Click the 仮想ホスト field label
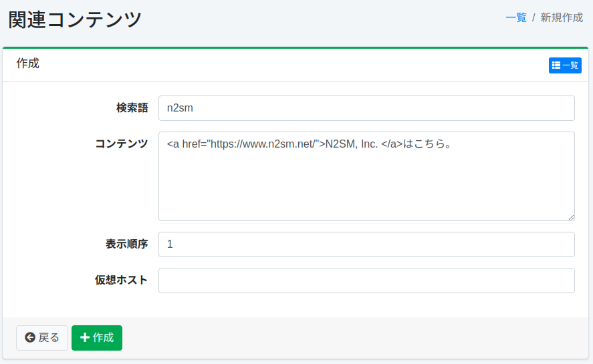This screenshot has height=364, width=593. coord(122,281)
